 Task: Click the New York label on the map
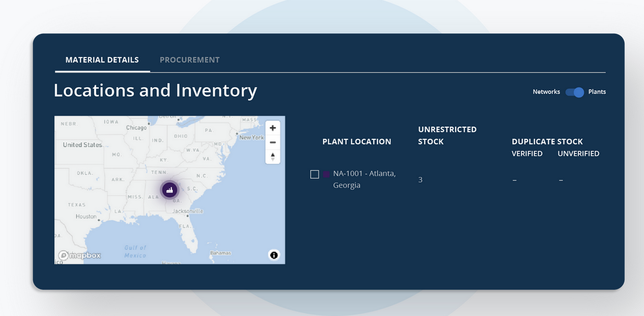coord(252,138)
